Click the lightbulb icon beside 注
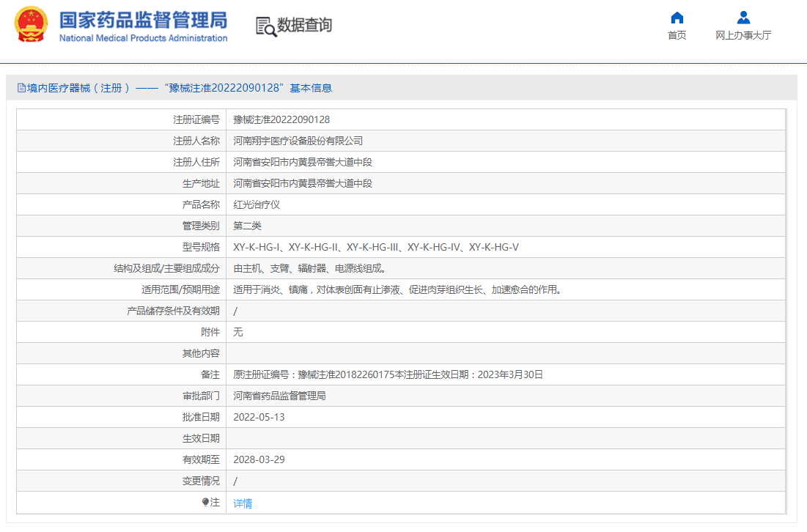 [x=205, y=502]
